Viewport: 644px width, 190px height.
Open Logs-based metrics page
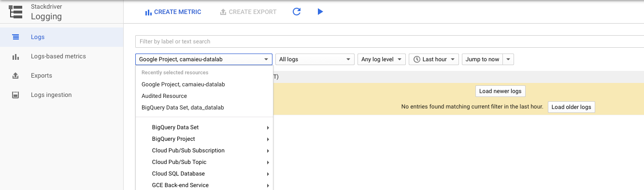point(62,56)
